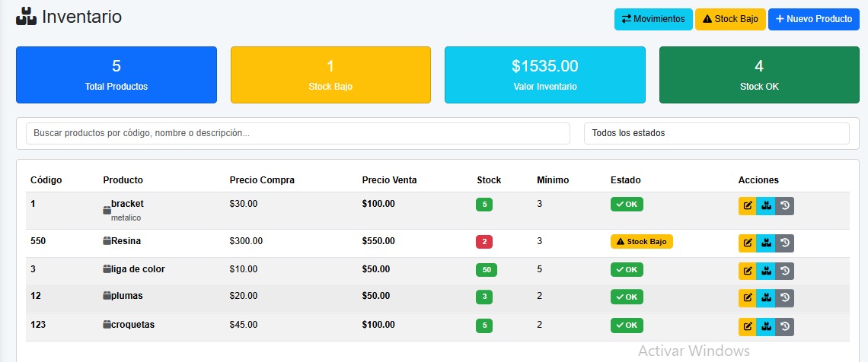868x362 pixels.
Task: Click the green Stock OK card
Action: click(759, 75)
